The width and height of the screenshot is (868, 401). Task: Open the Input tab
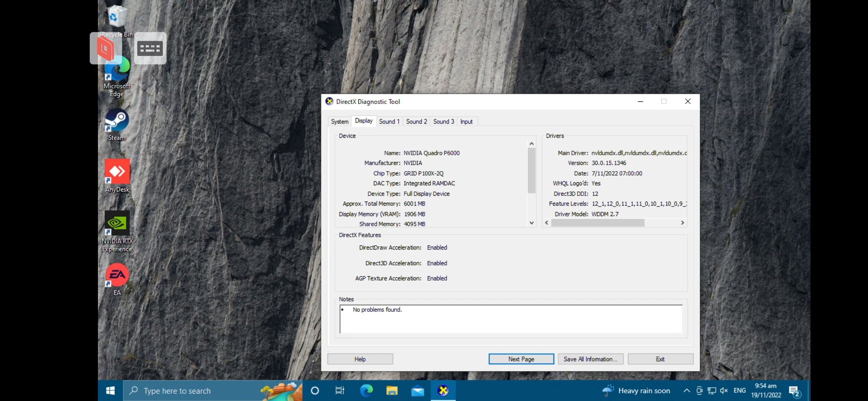[466, 121]
